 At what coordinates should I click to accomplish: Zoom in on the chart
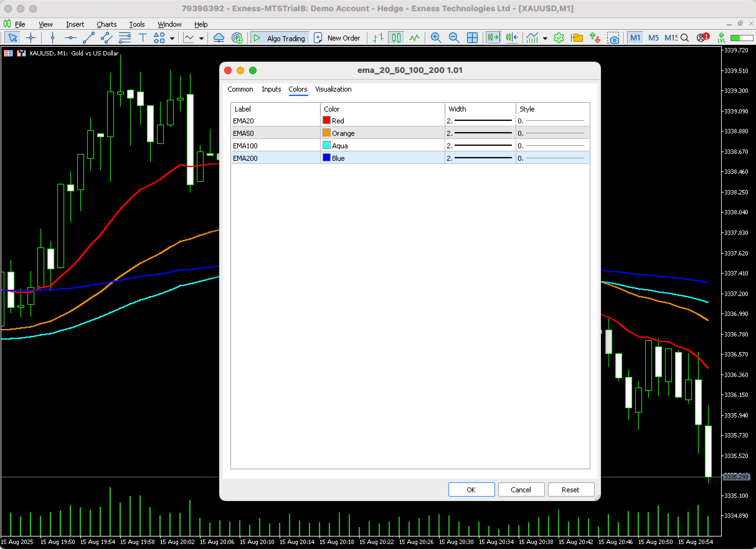coord(436,38)
